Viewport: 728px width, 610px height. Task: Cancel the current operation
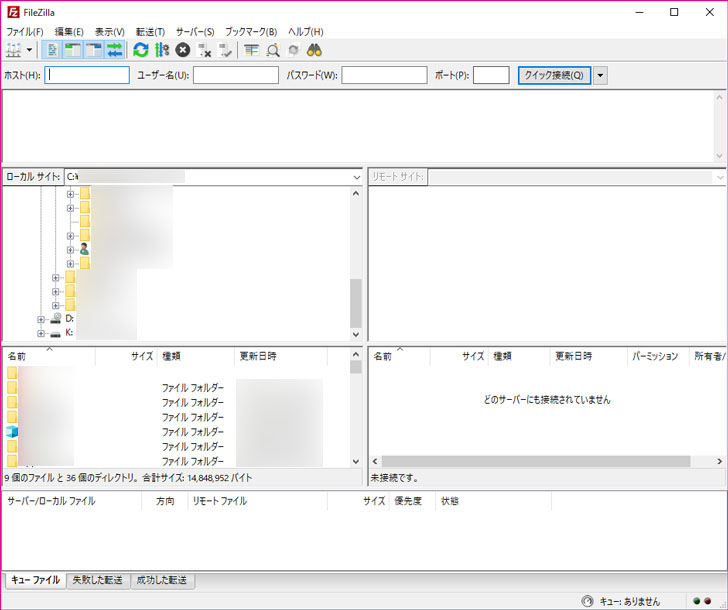(182, 50)
